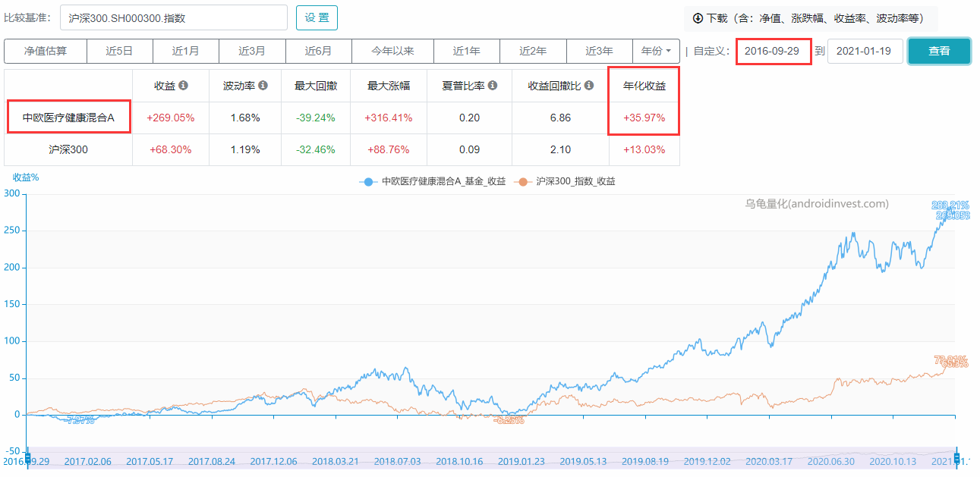Click the 最大涨幅 column header

389,86
